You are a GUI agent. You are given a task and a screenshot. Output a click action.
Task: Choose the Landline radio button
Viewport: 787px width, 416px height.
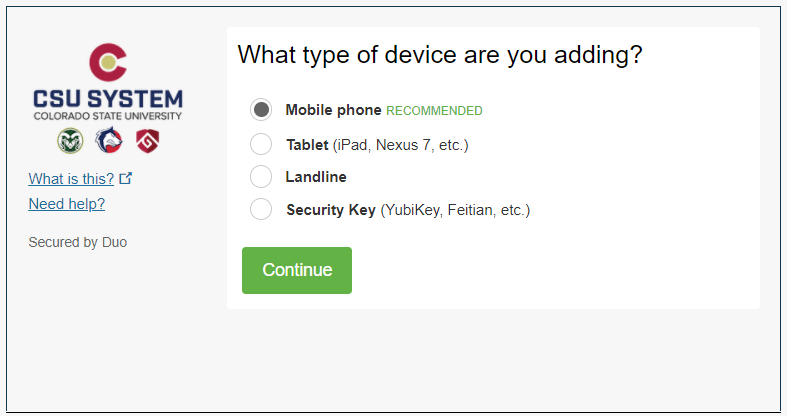pos(261,177)
